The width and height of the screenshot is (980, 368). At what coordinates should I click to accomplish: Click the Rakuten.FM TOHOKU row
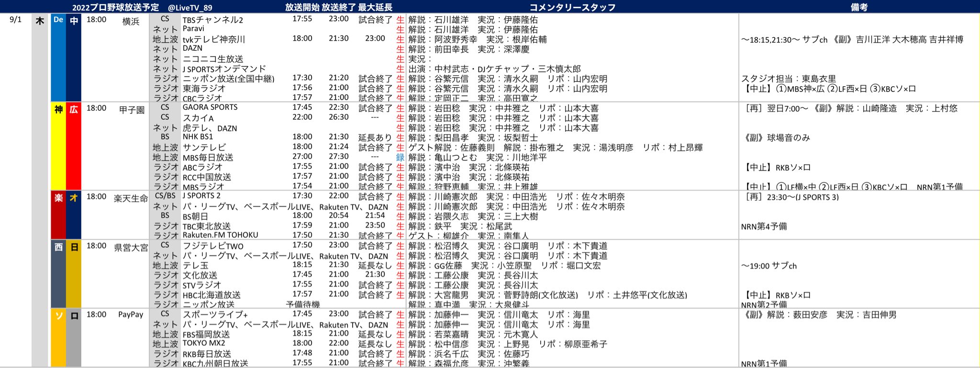pos(220,235)
